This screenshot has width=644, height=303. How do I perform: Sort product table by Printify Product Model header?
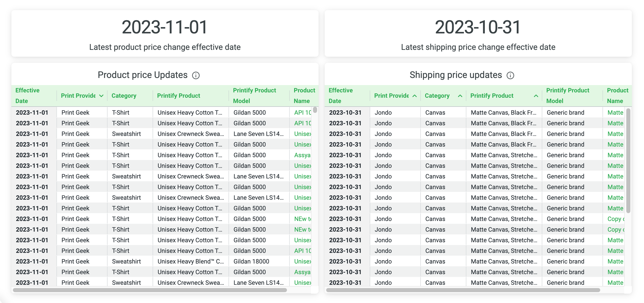pos(254,95)
